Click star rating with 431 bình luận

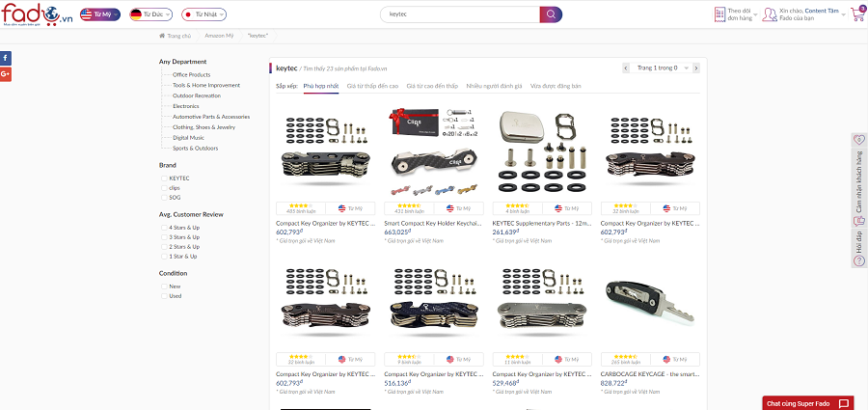click(409, 205)
